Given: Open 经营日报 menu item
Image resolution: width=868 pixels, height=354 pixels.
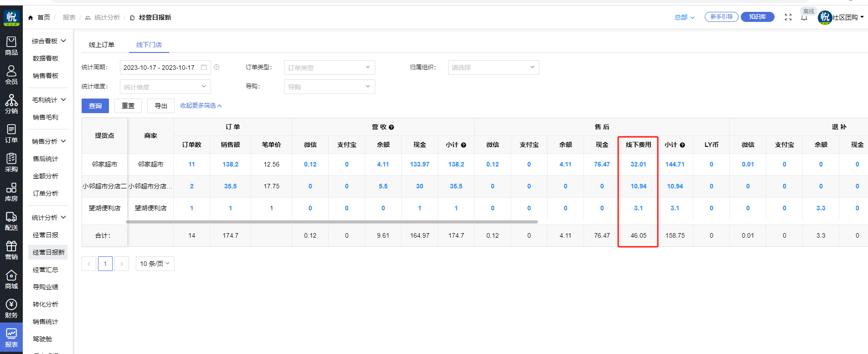Looking at the screenshot, I should click(46, 235).
